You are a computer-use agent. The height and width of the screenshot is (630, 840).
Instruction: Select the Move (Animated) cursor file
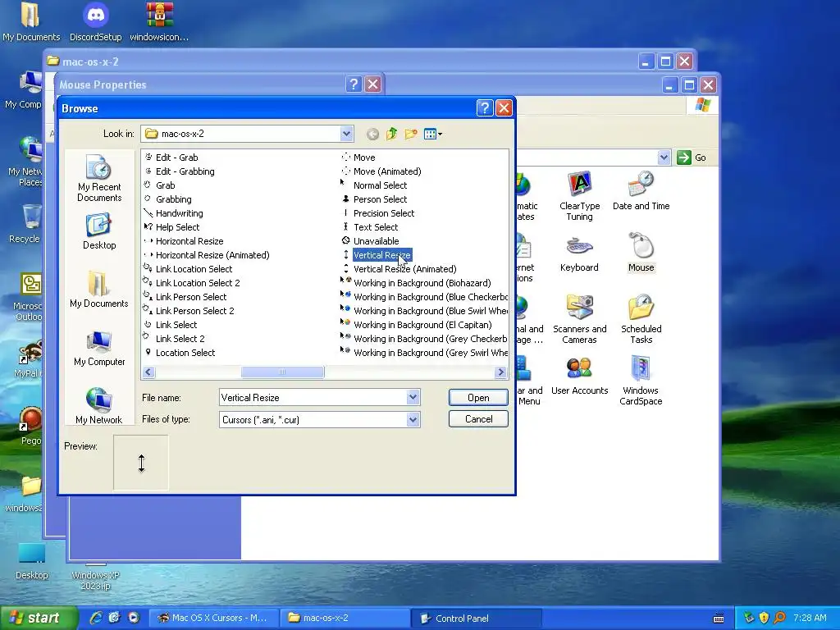(x=381, y=171)
